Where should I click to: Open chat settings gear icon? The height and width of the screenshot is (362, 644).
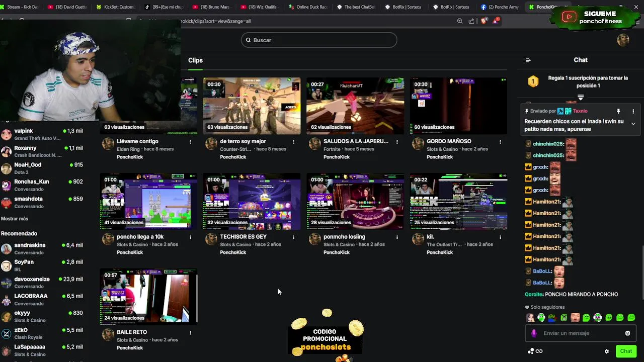point(607,351)
